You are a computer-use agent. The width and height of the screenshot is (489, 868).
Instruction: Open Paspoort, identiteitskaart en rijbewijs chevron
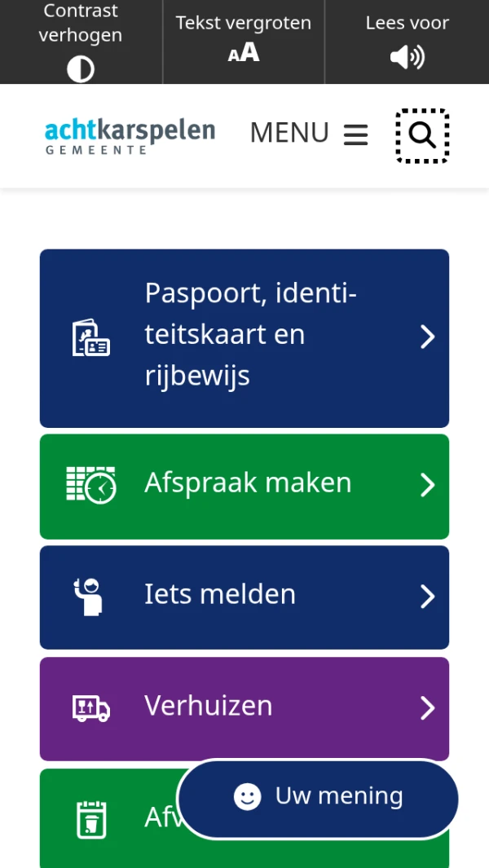(x=427, y=337)
